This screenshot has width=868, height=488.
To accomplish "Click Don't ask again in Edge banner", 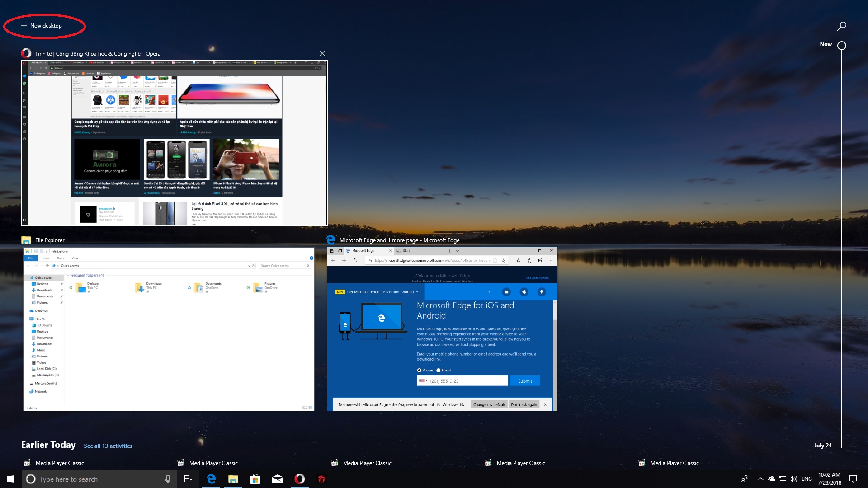I will pos(524,404).
